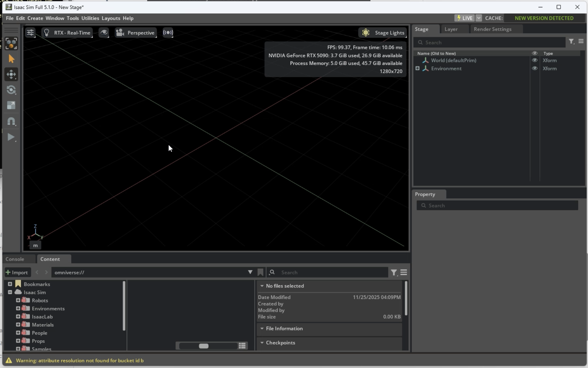The width and height of the screenshot is (588, 368).
Task: Hide the World (defaultPrim) xform
Action: click(x=535, y=60)
